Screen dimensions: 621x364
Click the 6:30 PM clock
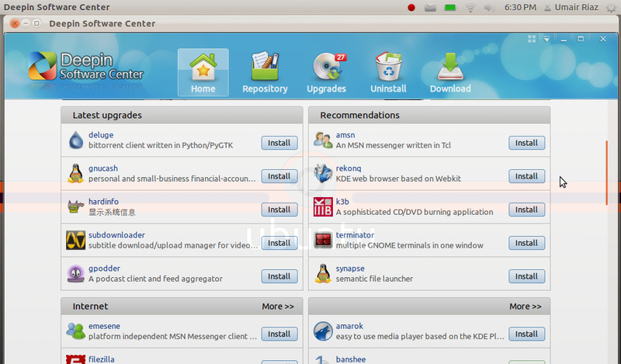520,8
